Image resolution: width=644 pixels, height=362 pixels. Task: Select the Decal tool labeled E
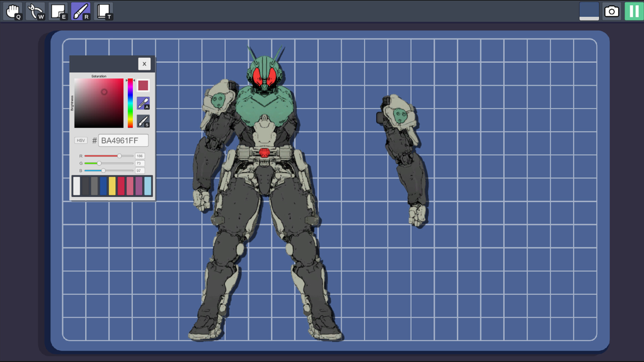[58, 11]
